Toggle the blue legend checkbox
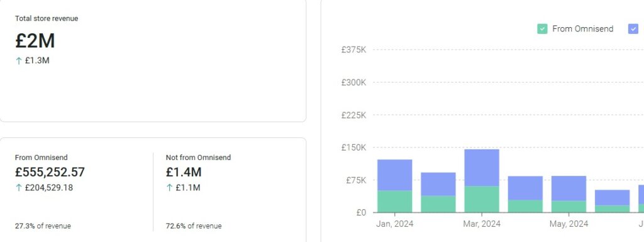The image size is (644, 242). (633, 29)
